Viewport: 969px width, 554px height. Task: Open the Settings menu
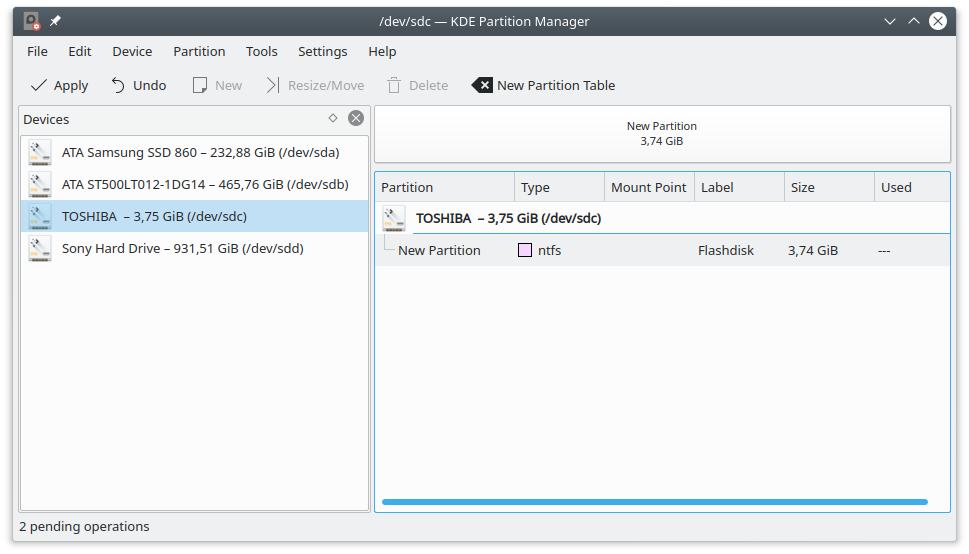pyautogui.click(x=323, y=52)
